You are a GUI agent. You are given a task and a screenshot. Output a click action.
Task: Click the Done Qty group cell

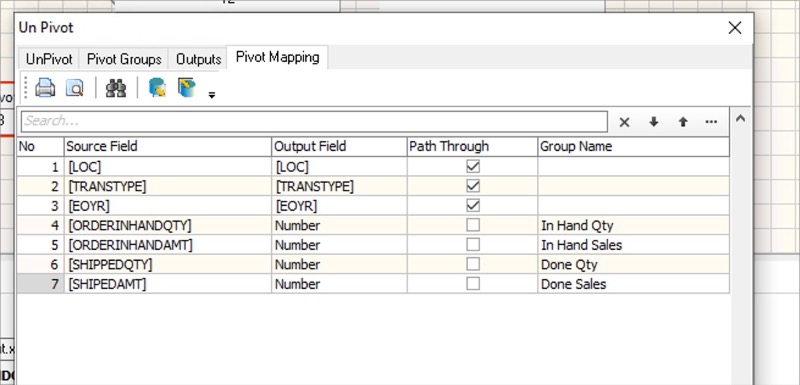click(634, 264)
